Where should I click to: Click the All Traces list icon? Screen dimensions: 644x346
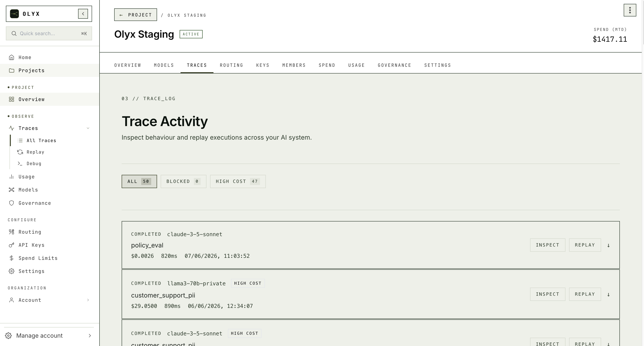pyautogui.click(x=20, y=141)
